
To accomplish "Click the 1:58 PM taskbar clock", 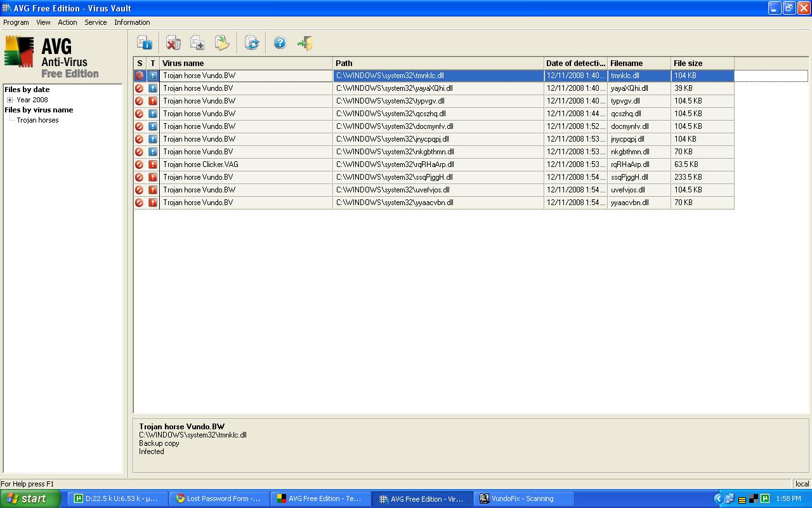I will point(789,498).
